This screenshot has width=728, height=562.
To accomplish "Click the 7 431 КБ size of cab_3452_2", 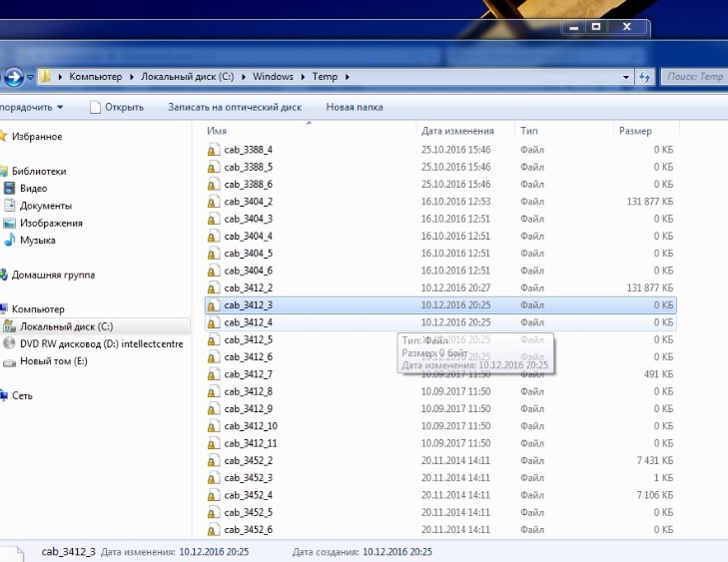I will (655, 461).
